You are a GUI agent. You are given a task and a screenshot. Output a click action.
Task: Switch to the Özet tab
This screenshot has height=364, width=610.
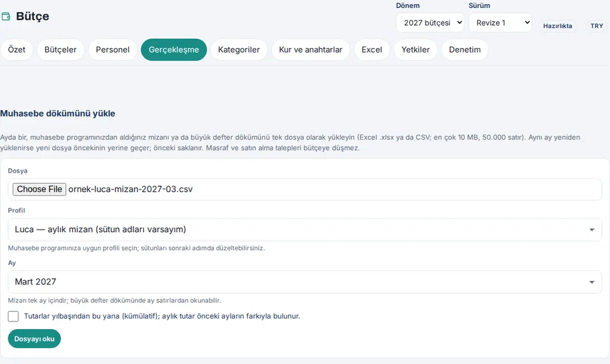tap(17, 50)
